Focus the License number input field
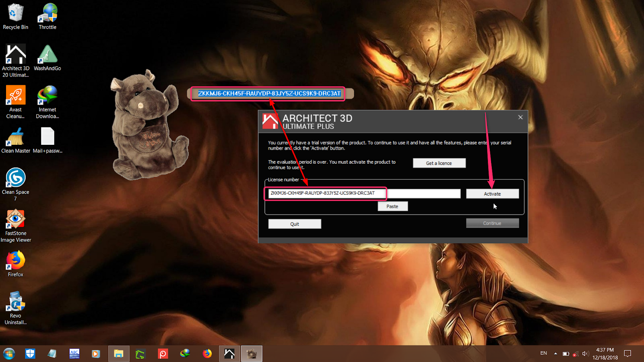 [x=364, y=193]
